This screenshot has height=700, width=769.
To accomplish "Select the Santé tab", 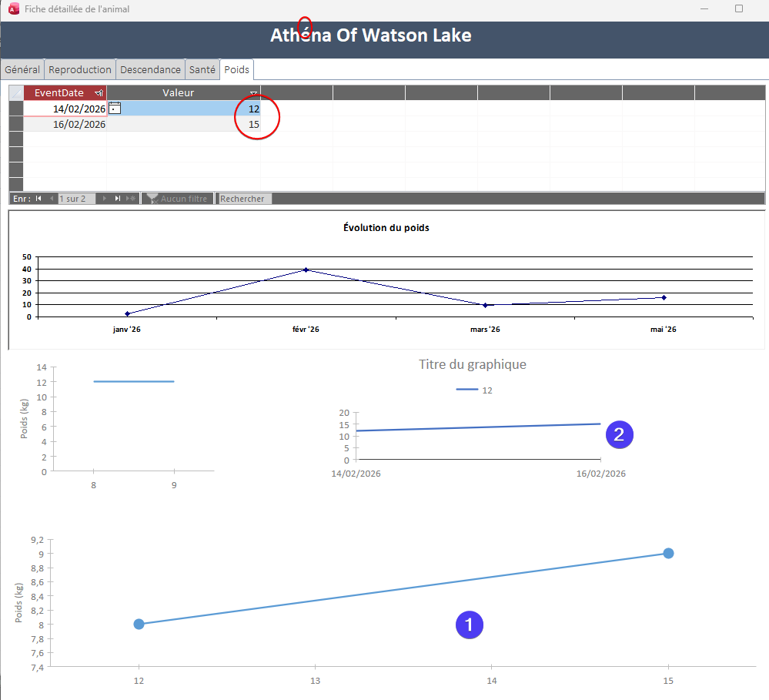I will point(202,69).
